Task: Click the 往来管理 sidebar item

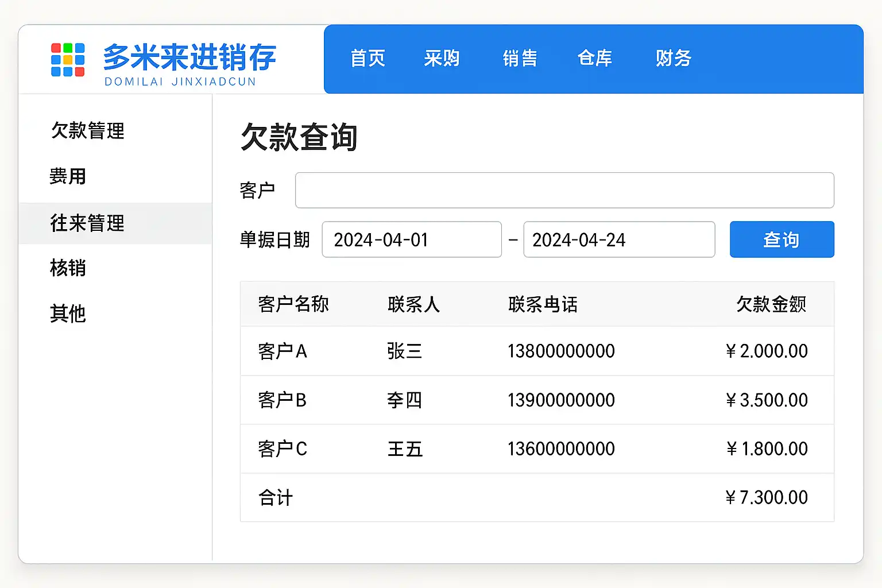Action: (x=87, y=223)
